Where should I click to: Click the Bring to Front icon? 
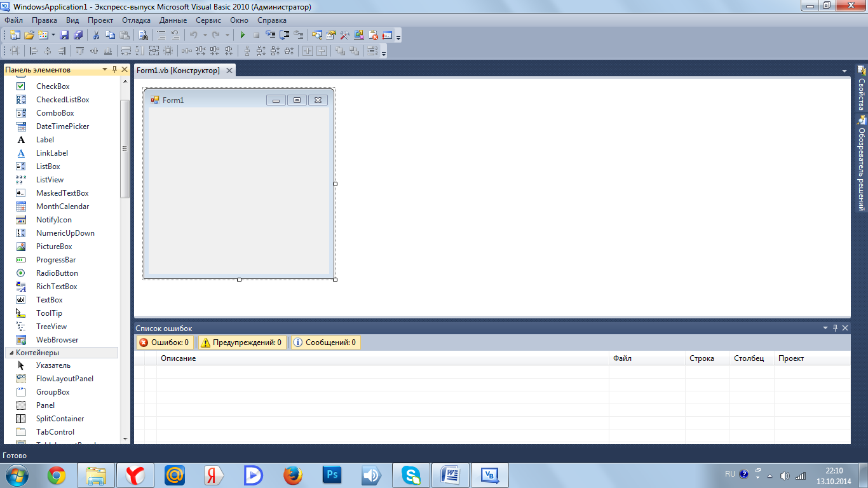click(x=340, y=51)
